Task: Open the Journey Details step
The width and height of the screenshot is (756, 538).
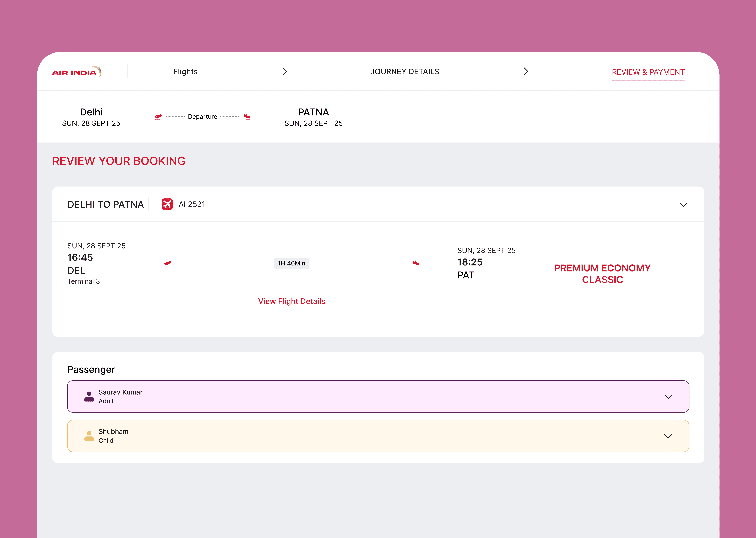Action: (405, 72)
